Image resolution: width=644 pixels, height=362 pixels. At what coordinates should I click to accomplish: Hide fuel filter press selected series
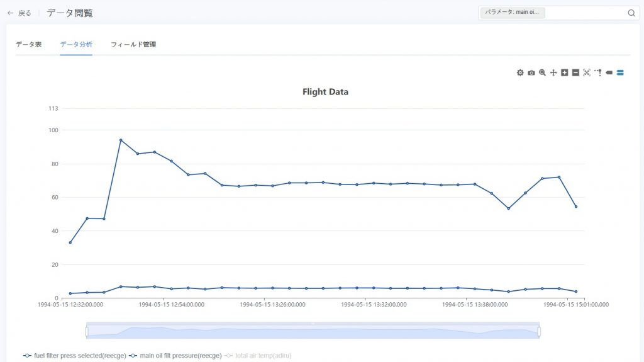coord(74,356)
